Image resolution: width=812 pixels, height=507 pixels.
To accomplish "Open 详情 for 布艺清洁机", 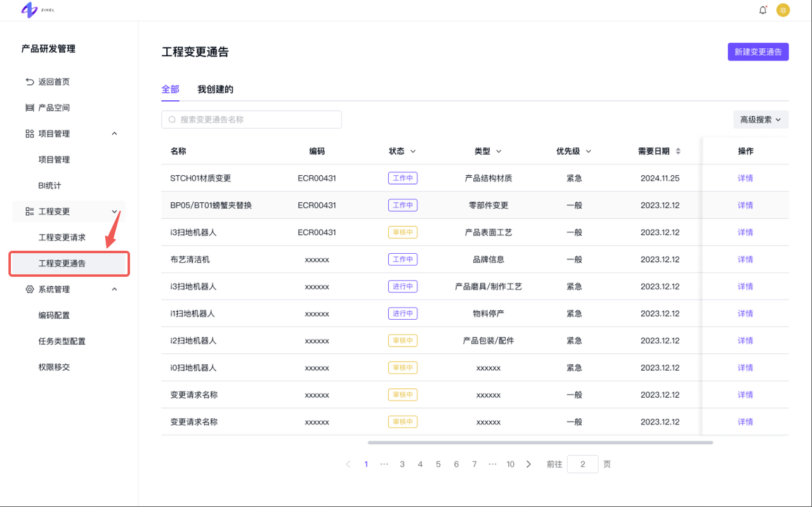I will pos(745,260).
